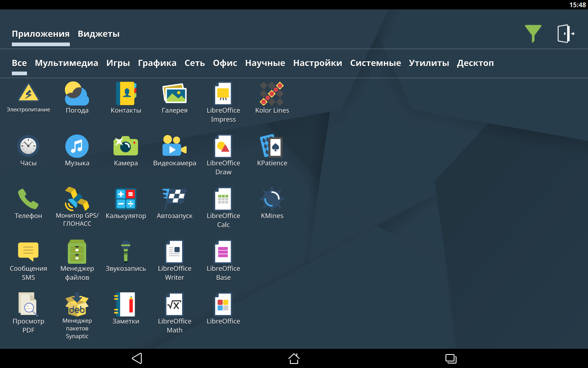
Task: Filter apps by Офис category
Action: tap(225, 63)
